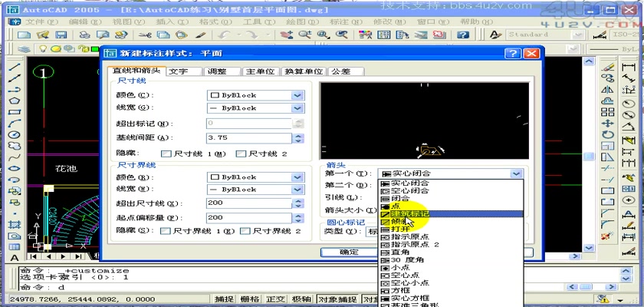This screenshot has height=307, width=644.
Task: Expand the dimension line 线宽 dropdown
Action: point(297,108)
